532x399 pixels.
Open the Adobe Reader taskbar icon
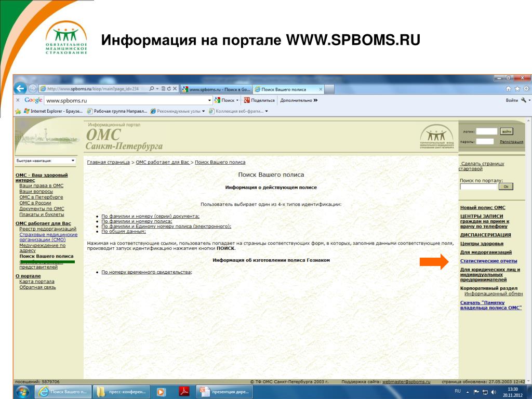184,392
